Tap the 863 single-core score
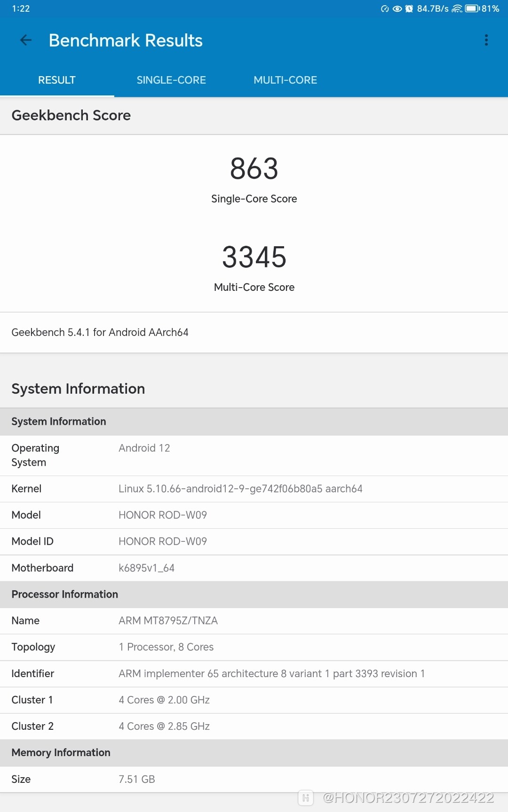508x812 pixels. click(x=254, y=169)
